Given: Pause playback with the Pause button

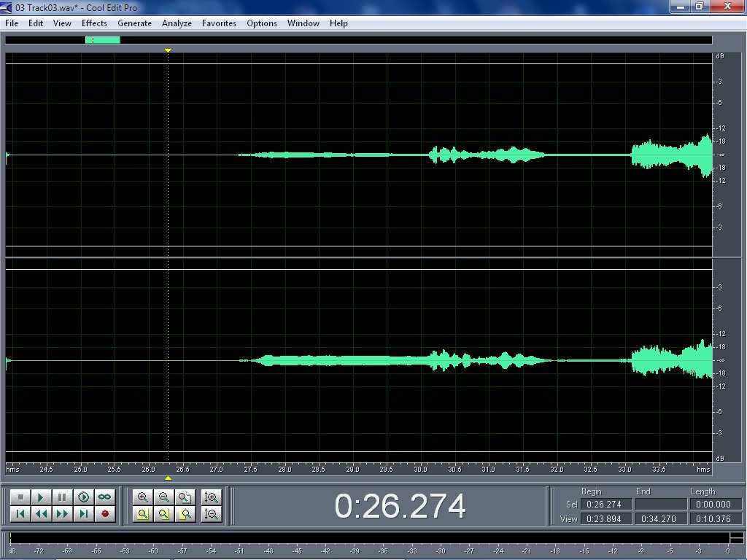Looking at the screenshot, I should click(62, 497).
